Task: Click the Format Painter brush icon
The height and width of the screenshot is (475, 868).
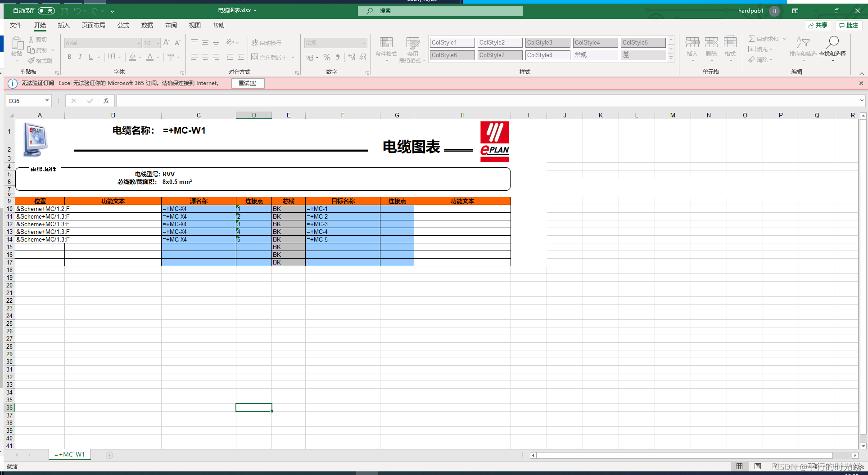Action: point(31,61)
